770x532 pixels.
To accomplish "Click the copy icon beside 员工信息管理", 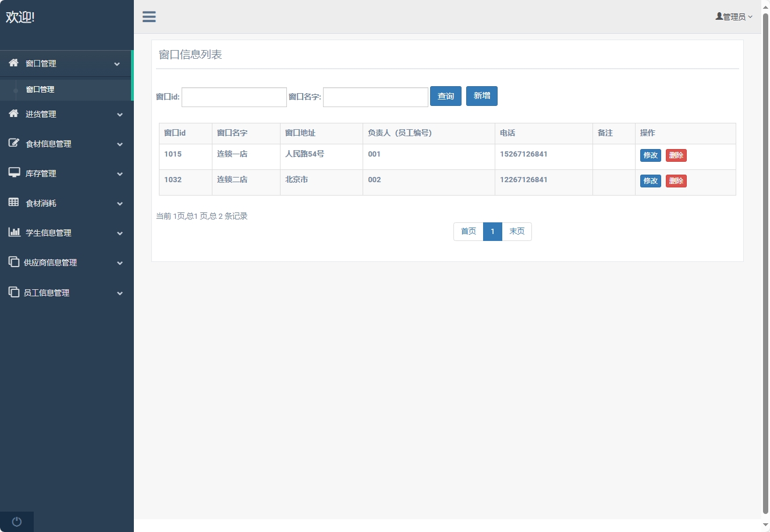I will (14, 292).
